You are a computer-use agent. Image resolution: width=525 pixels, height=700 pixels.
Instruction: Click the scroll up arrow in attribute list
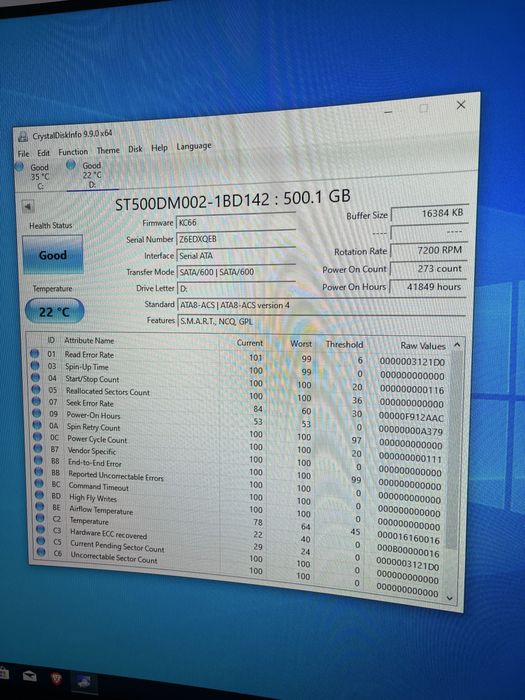pos(457,345)
